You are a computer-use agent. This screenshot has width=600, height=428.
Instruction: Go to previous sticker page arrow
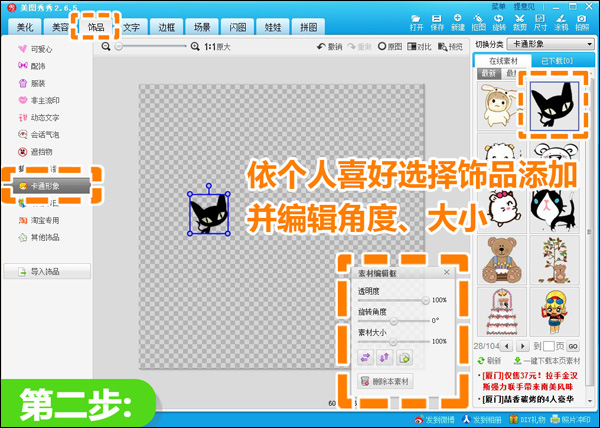[x=507, y=347]
